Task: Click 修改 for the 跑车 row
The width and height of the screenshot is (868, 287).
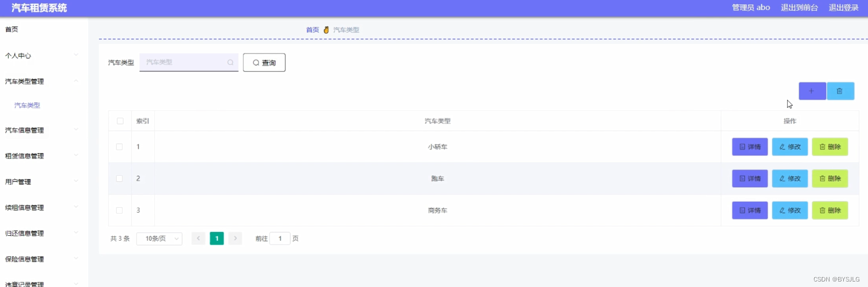Action: [x=790, y=178]
